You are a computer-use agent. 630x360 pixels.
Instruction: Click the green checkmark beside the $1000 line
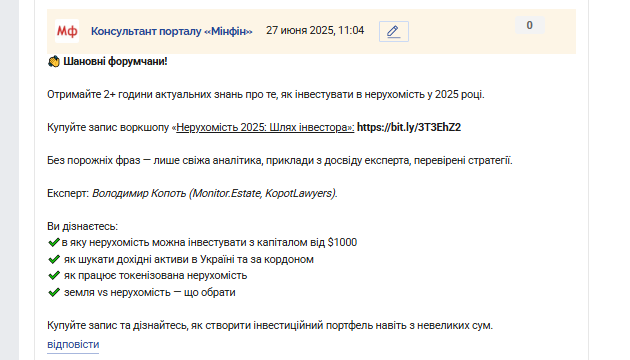click(x=53, y=242)
